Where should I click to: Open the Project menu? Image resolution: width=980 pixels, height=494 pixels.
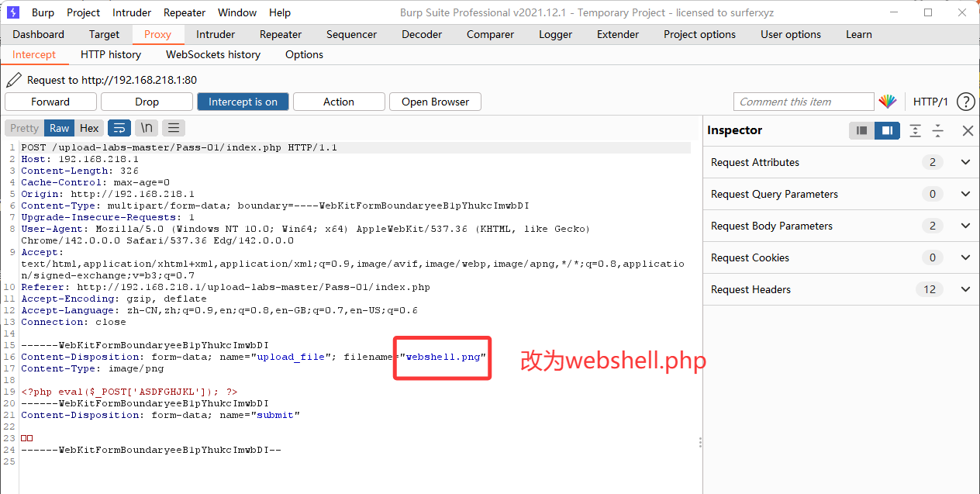coord(83,12)
